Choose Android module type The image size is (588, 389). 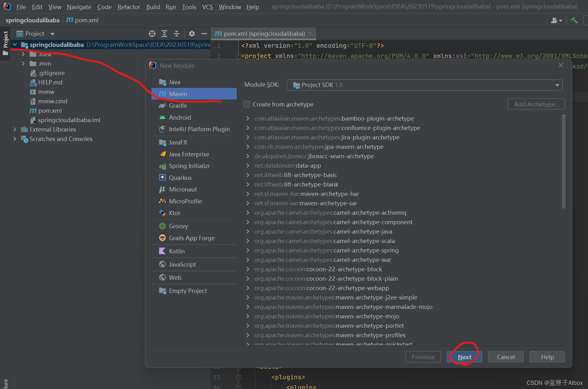click(194, 117)
